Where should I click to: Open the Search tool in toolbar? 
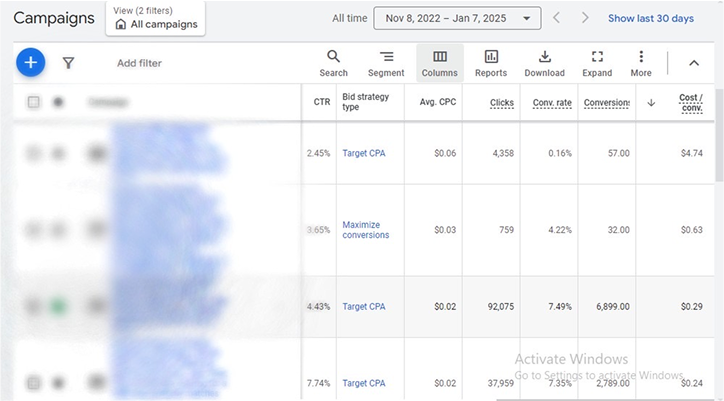pos(333,63)
